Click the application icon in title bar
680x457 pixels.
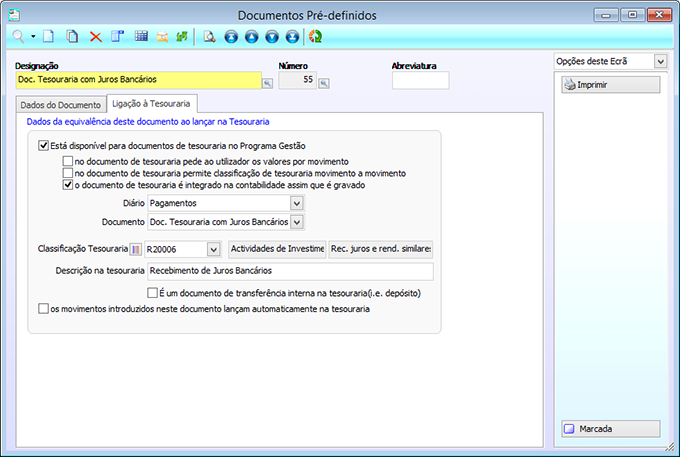pyautogui.click(x=14, y=15)
